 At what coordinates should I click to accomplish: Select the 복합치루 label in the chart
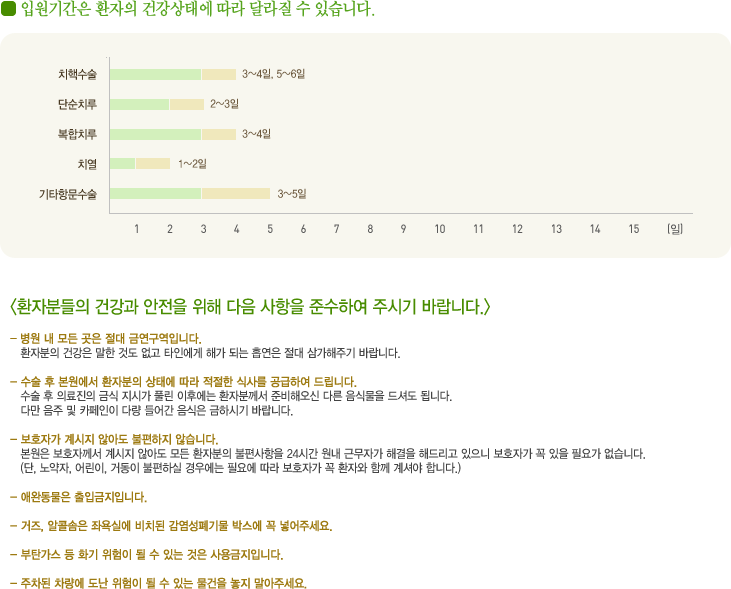point(77,134)
